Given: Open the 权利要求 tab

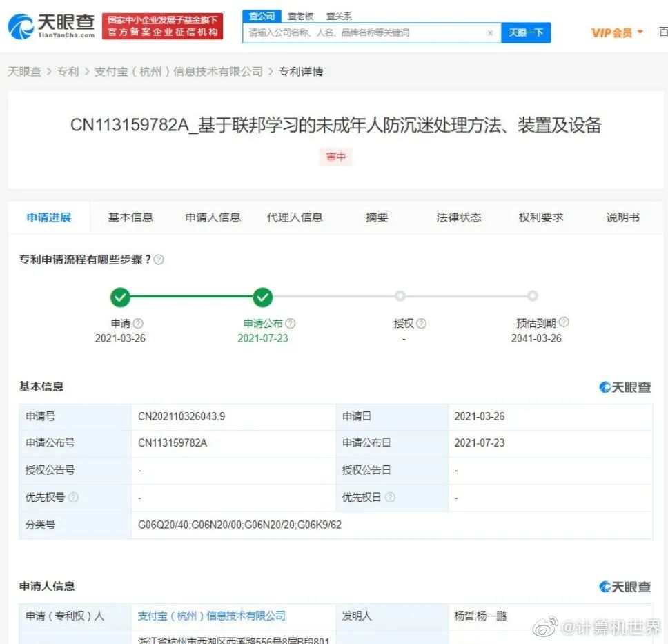Looking at the screenshot, I should point(541,217).
